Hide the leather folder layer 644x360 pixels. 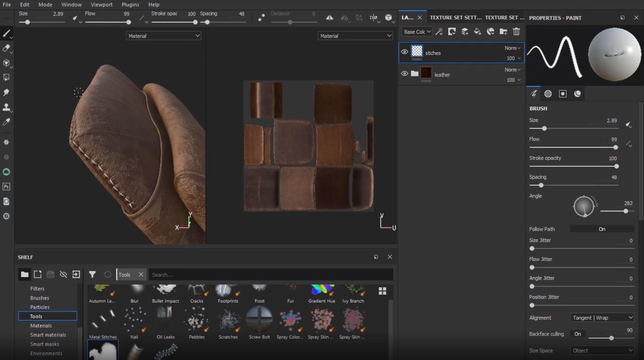coord(405,73)
